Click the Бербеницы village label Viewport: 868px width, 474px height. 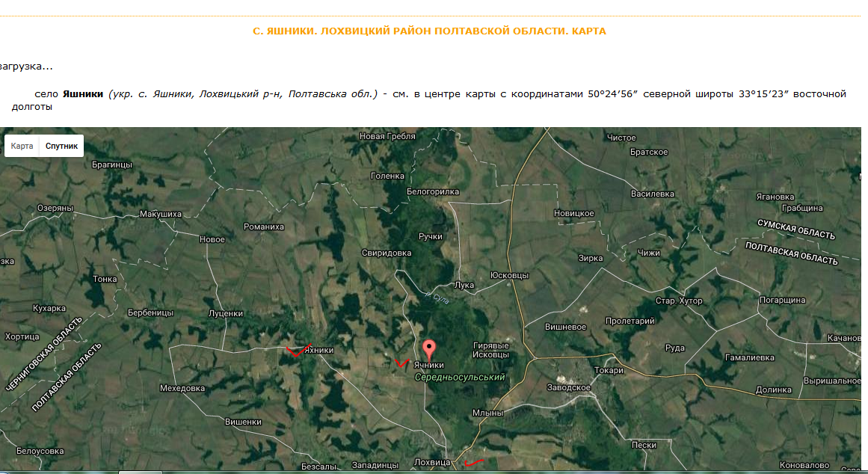tap(150, 313)
